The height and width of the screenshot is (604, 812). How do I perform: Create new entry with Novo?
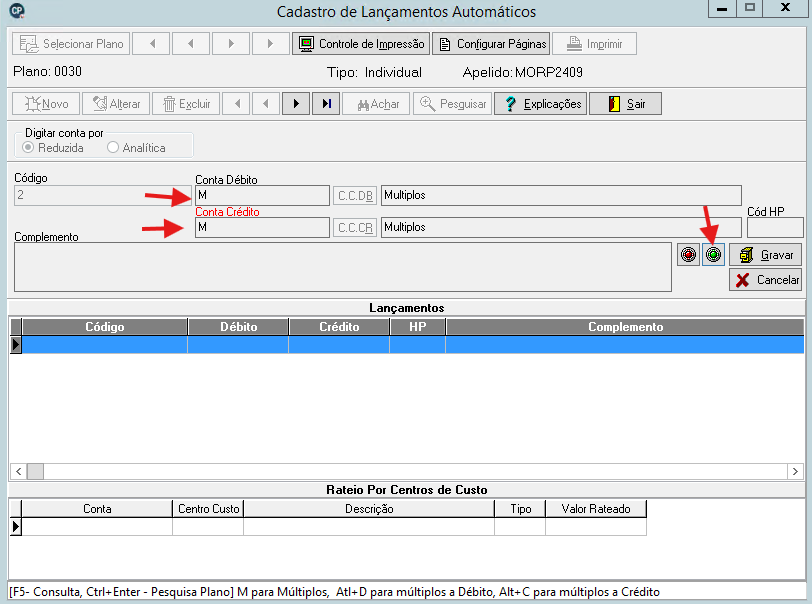pyautogui.click(x=46, y=104)
